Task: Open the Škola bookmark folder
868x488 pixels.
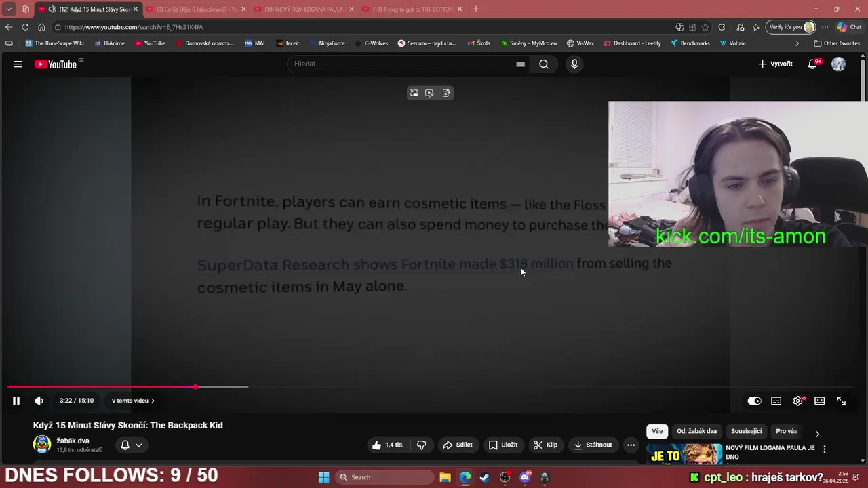Action: coord(479,43)
